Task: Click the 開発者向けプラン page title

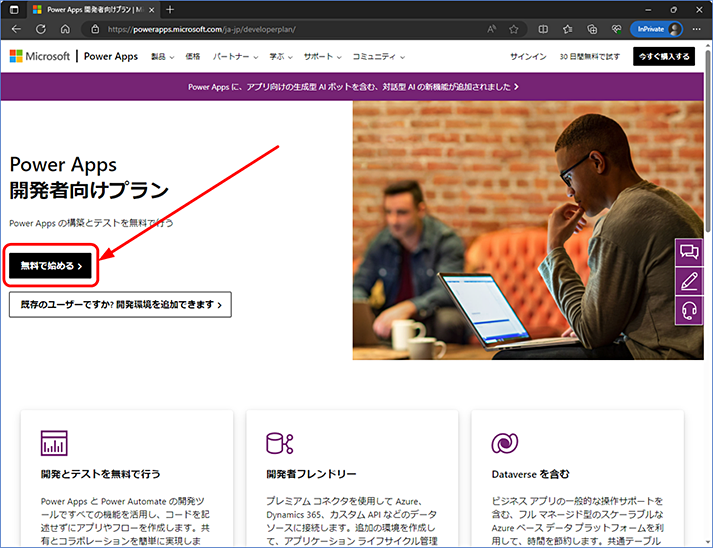Action: (89, 190)
